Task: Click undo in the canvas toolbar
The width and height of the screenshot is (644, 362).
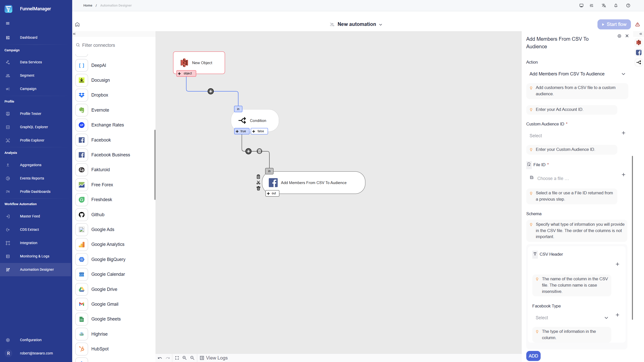Action: pyautogui.click(x=160, y=358)
